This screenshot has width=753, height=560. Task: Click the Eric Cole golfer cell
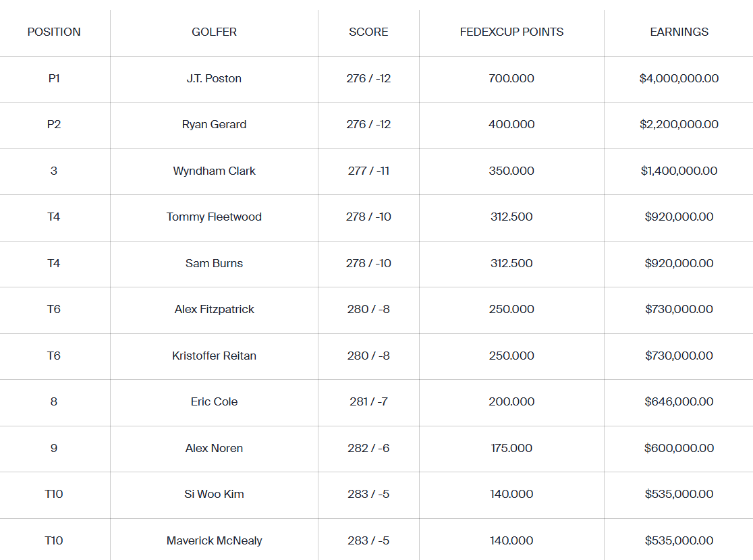(214, 402)
